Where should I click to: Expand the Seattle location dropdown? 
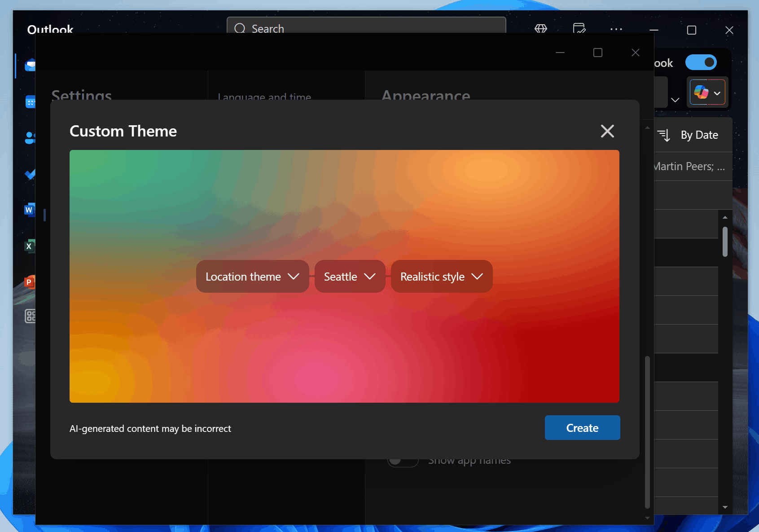[x=350, y=277]
